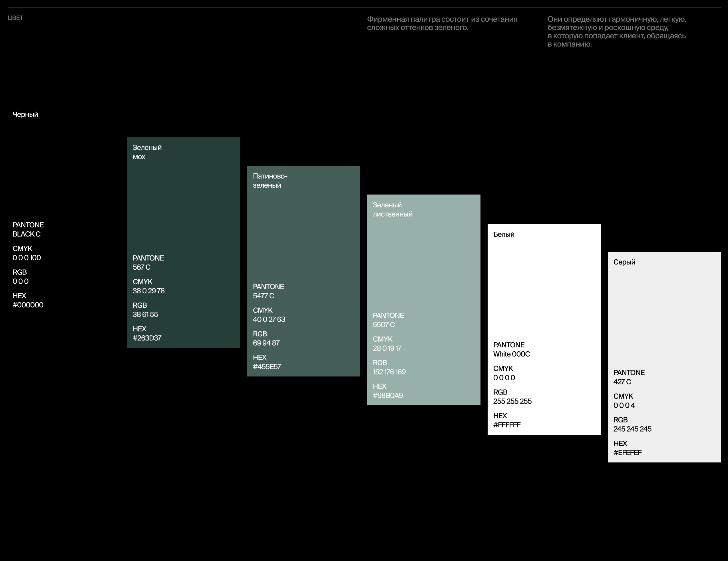Click PANTONE 5477 C label

268,291
